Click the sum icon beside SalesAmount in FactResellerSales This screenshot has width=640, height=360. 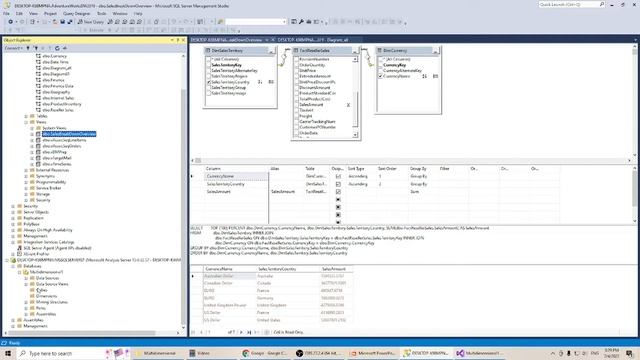tap(348, 105)
